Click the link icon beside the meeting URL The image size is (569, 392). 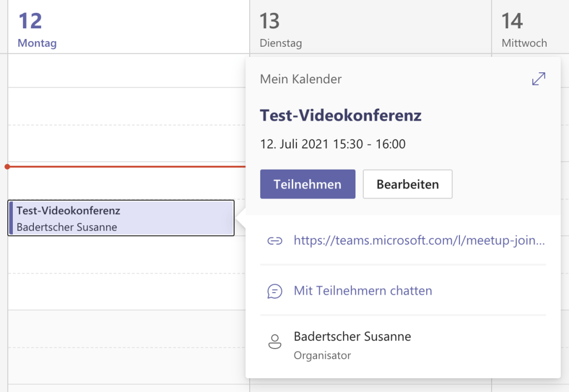(x=274, y=241)
